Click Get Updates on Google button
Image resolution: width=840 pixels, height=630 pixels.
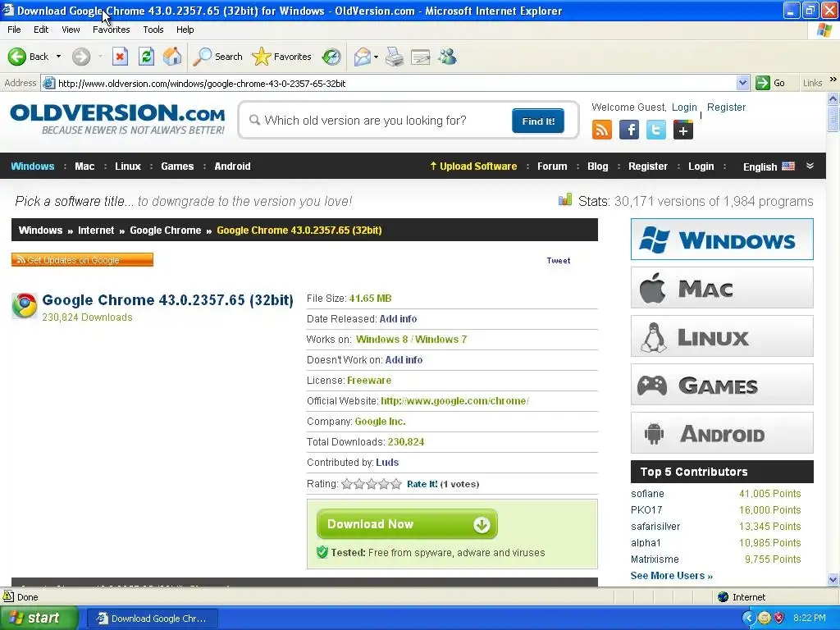coord(83,260)
